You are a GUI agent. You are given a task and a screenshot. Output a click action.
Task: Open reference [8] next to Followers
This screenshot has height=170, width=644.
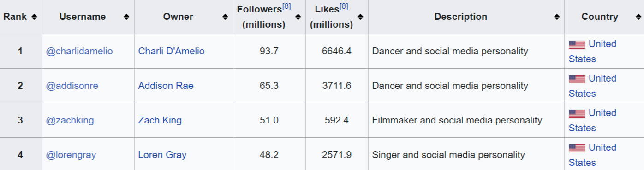286,6
